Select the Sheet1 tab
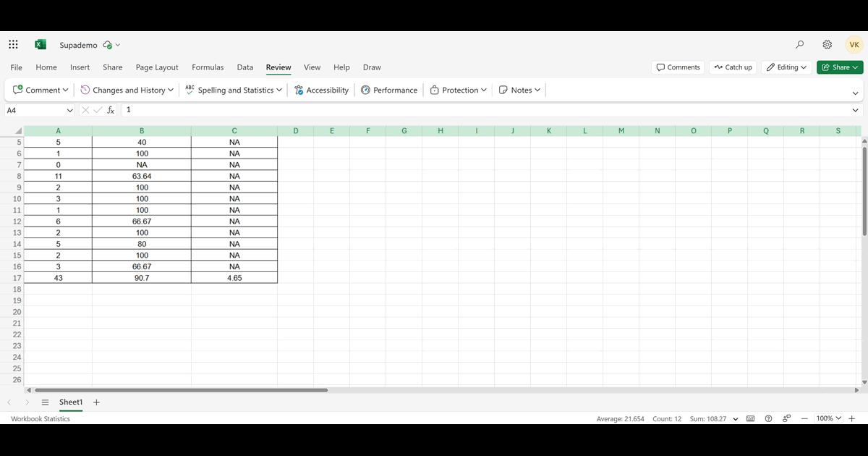Image resolution: width=868 pixels, height=456 pixels. click(71, 402)
